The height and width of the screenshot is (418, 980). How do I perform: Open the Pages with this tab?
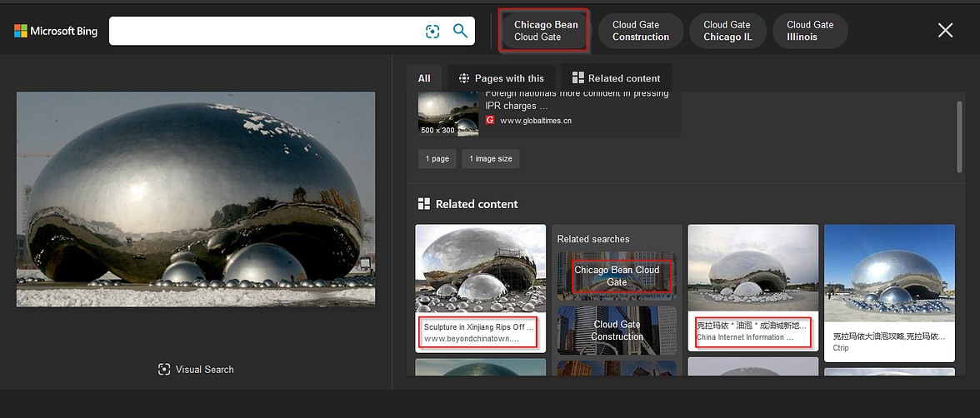pyautogui.click(x=502, y=78)
